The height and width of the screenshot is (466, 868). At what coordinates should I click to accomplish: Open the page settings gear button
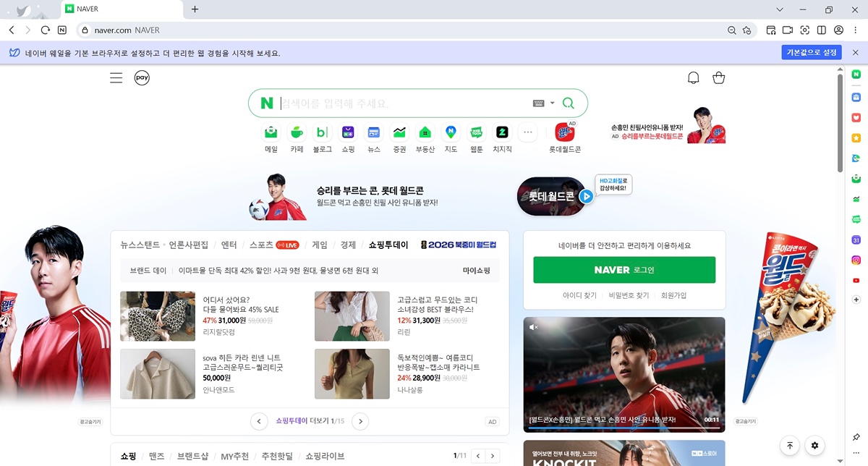point(815,446)
